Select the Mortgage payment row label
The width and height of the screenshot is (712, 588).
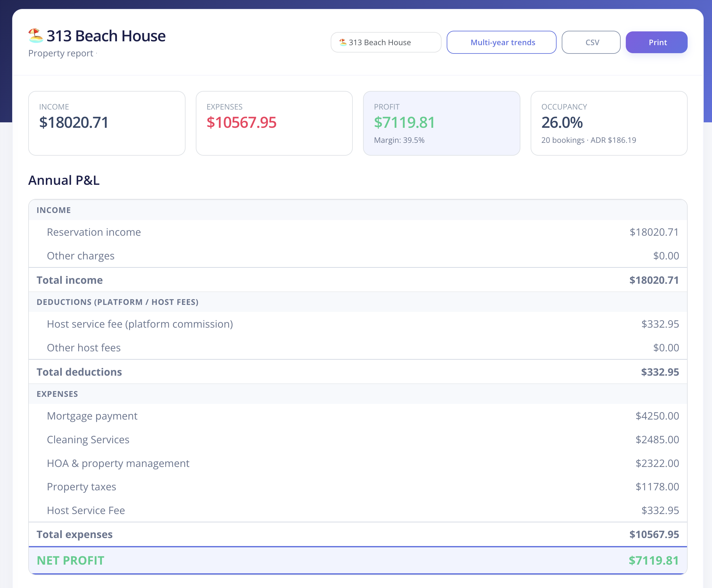click(92, 416)
